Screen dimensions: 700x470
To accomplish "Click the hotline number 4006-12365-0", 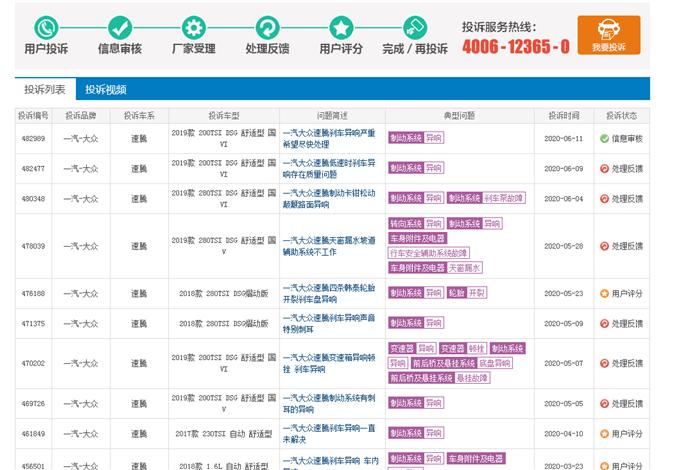I will (516, 46).
